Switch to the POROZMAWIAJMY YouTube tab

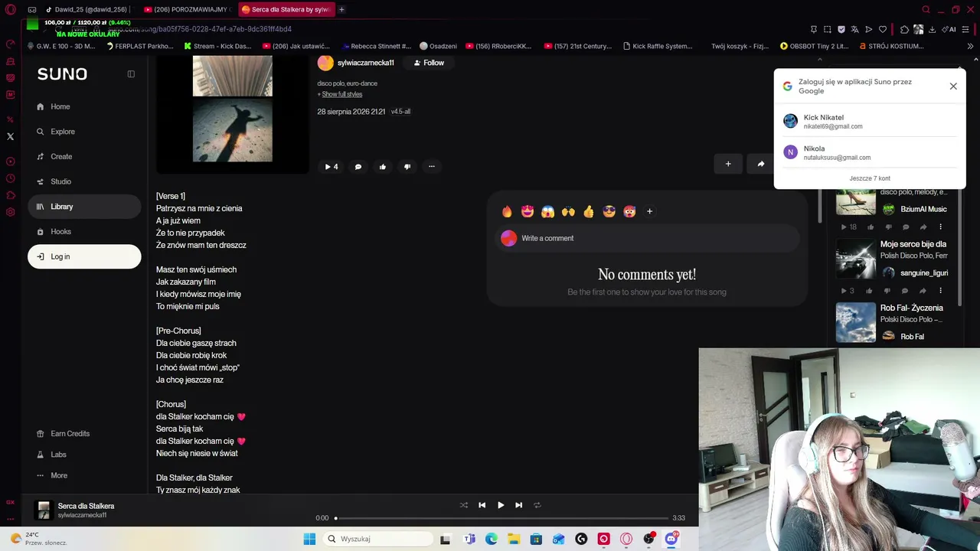tap(186, 10)
